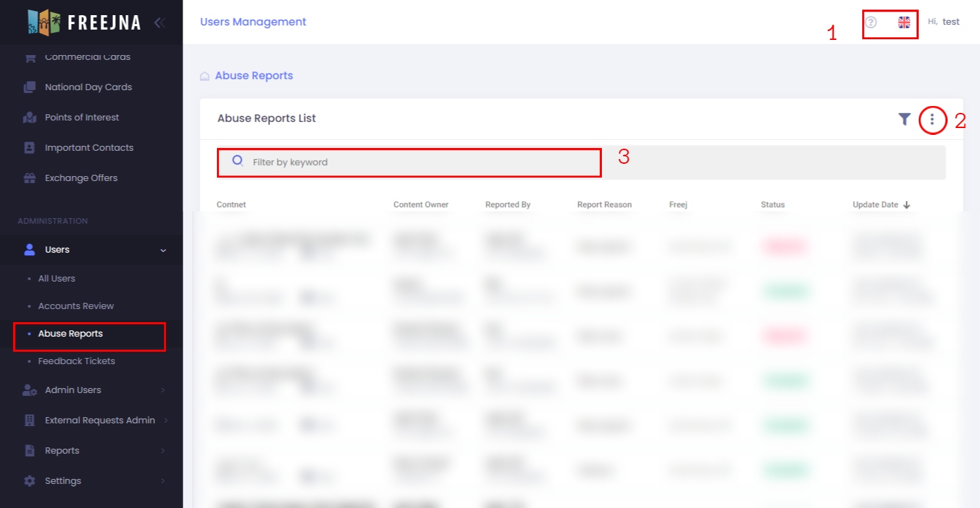
Task: Click the FREEJNA logo
Action: (84, 22)
